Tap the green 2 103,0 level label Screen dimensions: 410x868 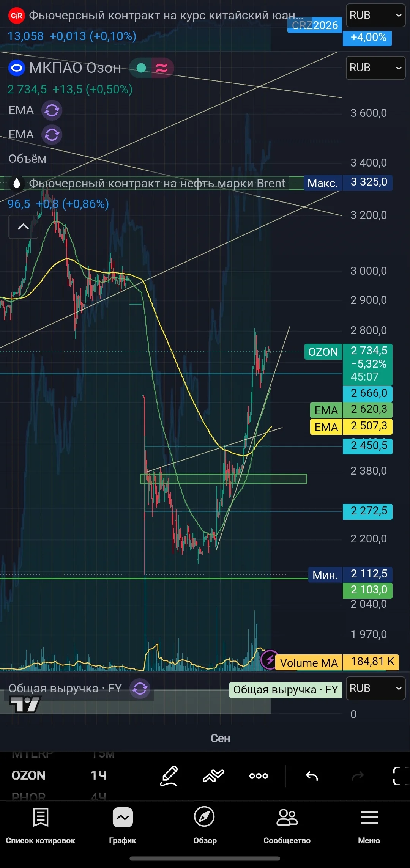pyautogui.click(x=367, y=590)
